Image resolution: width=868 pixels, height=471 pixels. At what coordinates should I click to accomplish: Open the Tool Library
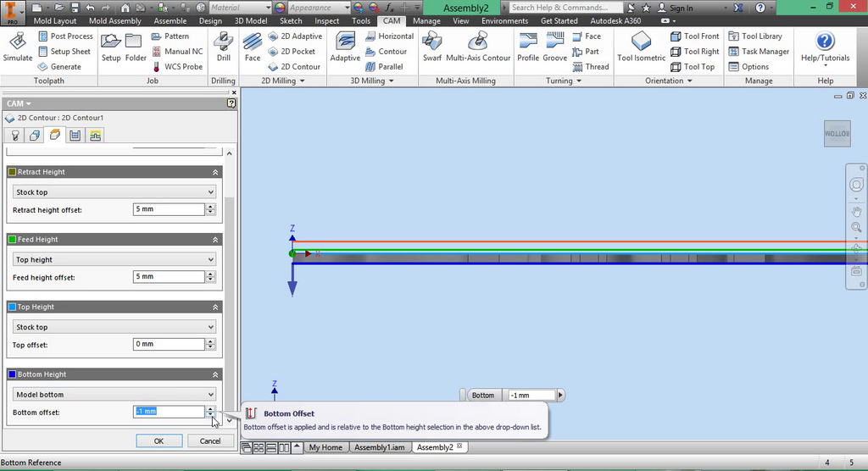coord(755,36)
